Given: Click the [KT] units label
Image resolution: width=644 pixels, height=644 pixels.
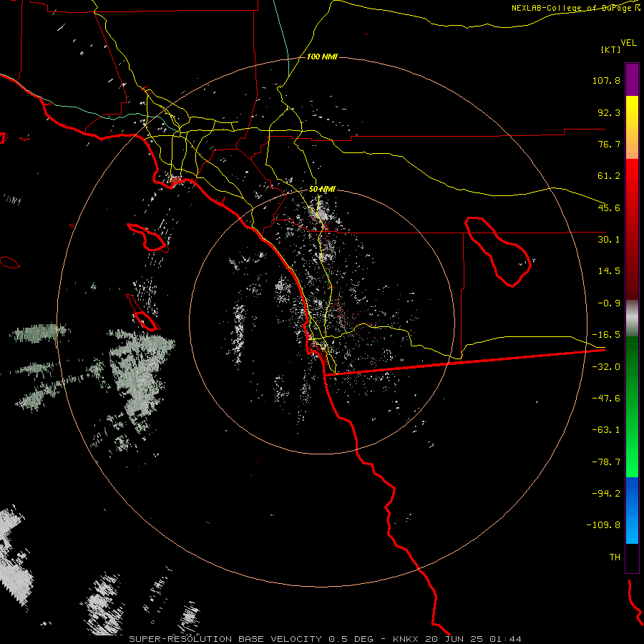Looking at the screenshot, I should [611, 49].
